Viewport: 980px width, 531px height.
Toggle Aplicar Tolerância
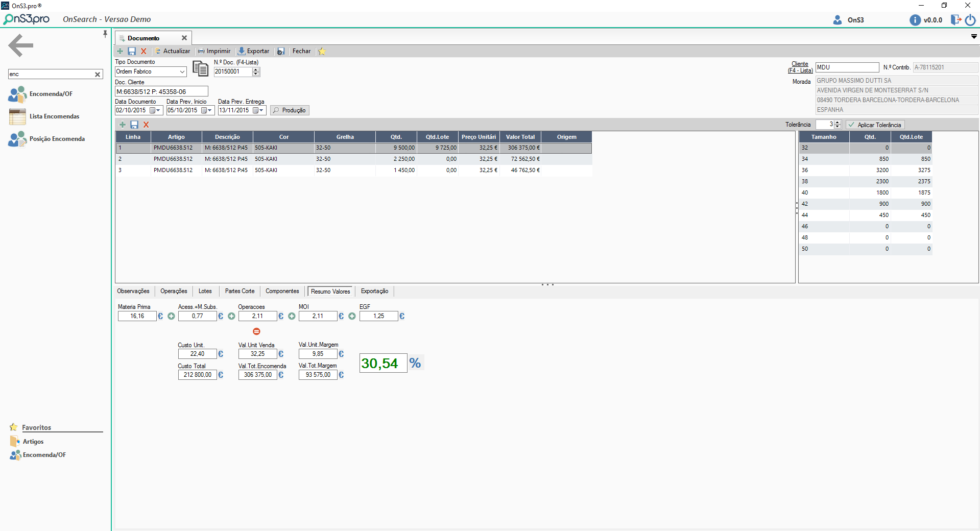[875, 125]
